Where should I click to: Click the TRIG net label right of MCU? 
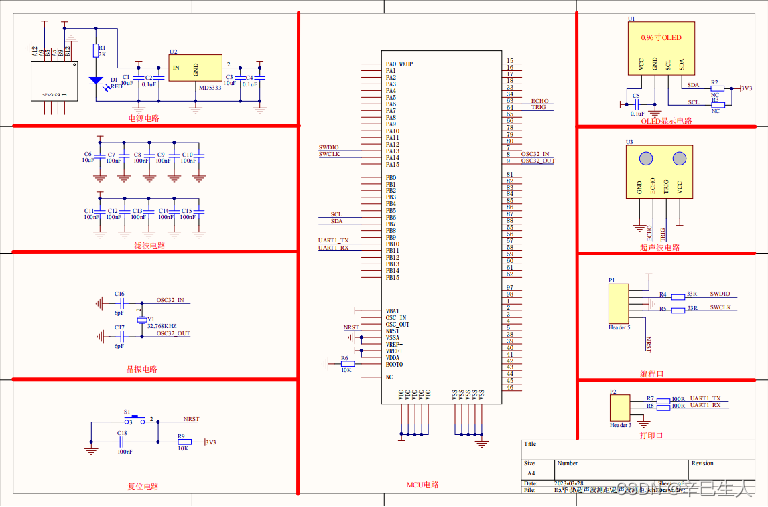(x=539, y=107)
